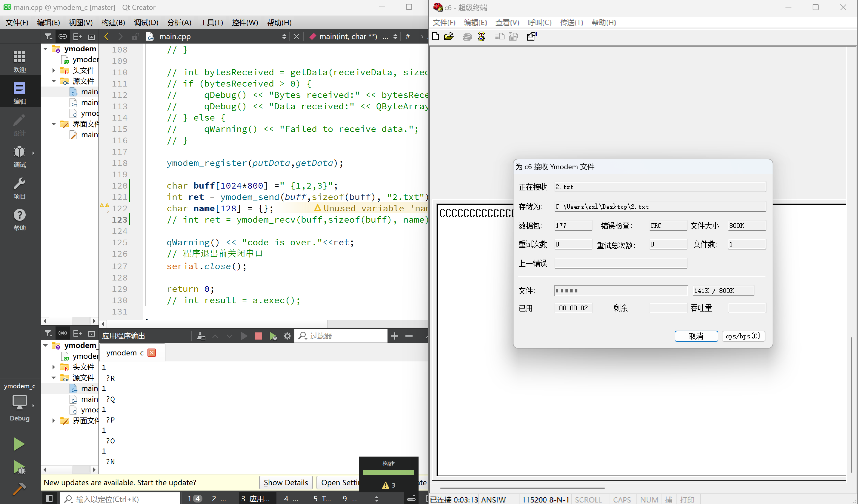
Task: Expand the 头文件 folder in top tree
Action: tap(54, 70)
